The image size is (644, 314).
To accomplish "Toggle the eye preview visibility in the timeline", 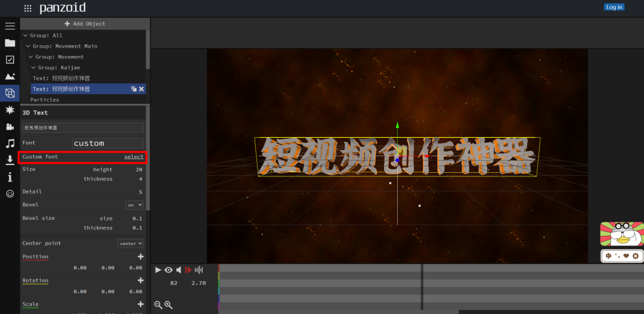I will (168, 270).
